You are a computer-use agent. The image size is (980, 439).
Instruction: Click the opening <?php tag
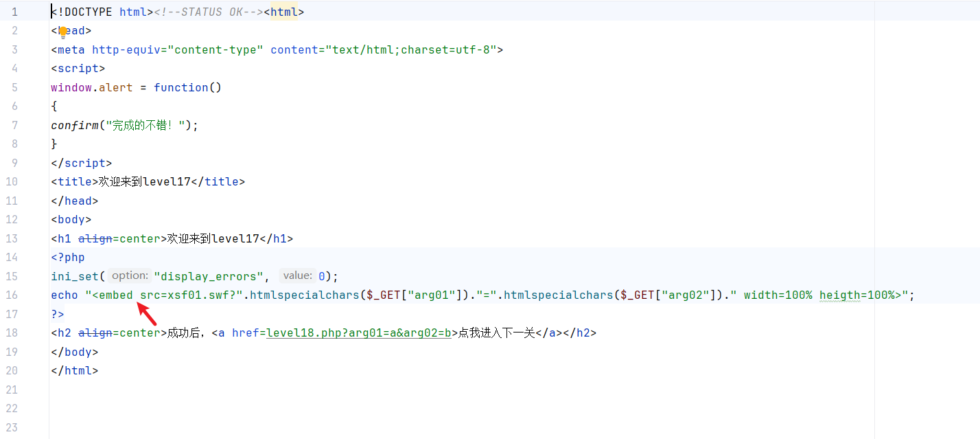[67, 257]
